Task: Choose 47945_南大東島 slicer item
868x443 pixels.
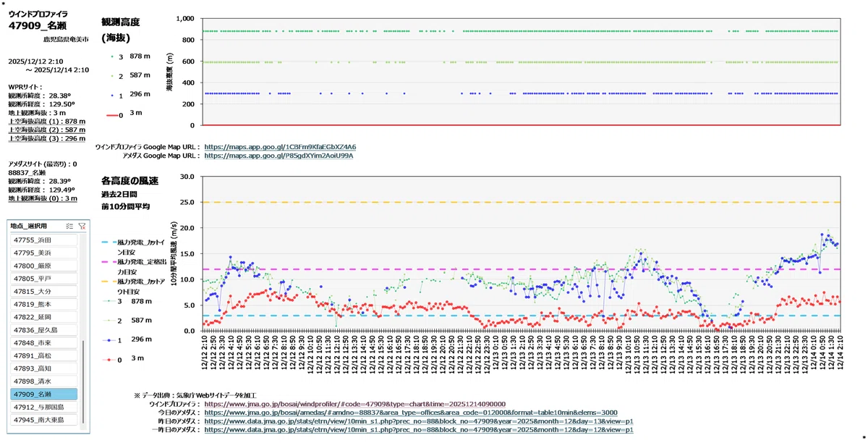Action: coord(44,420)
